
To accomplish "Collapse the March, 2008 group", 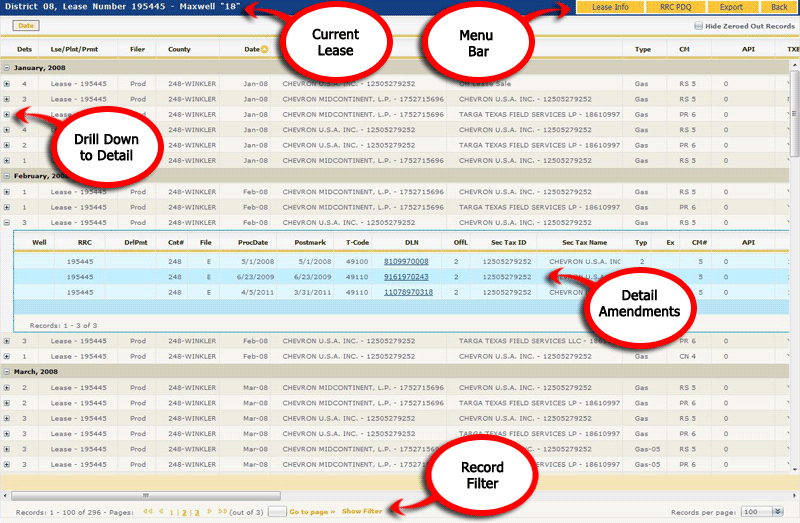I will pos(7,371).
